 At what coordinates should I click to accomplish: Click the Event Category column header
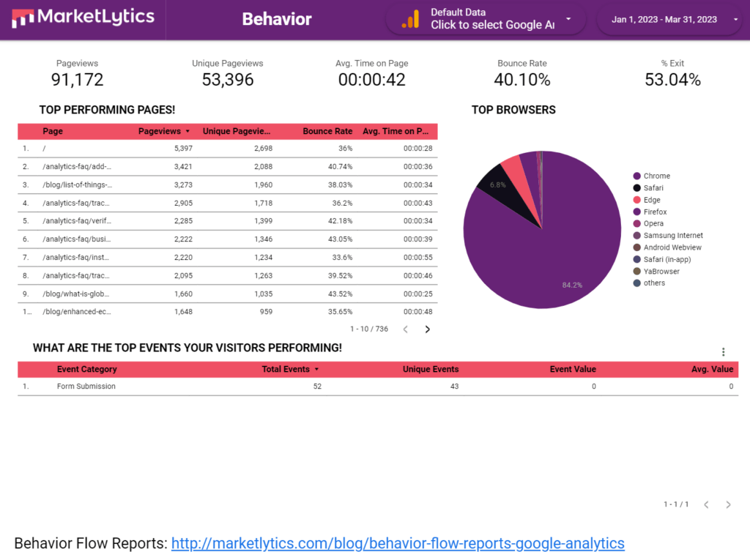pyautogui.click(x=86, y=370)
